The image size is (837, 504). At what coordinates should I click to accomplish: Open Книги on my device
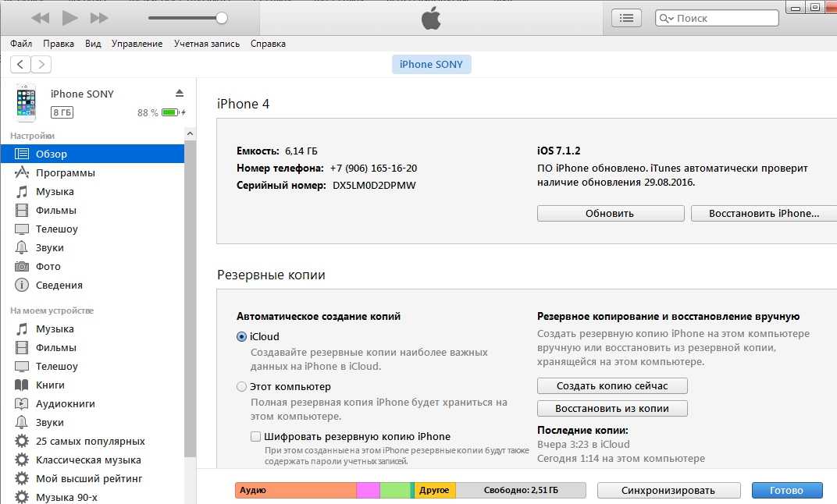click(x=50, y=385)
